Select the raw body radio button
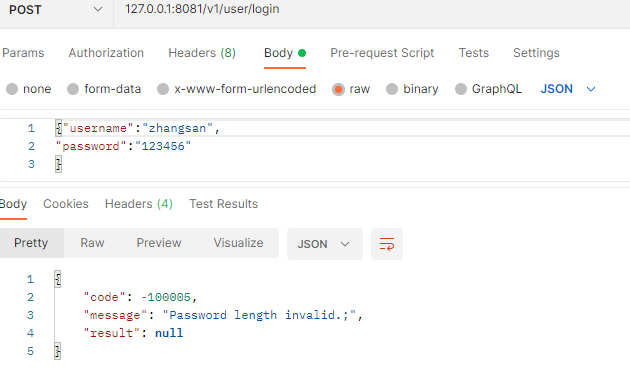The height and width of the screenshot is (370, 630). click(338, 89)
